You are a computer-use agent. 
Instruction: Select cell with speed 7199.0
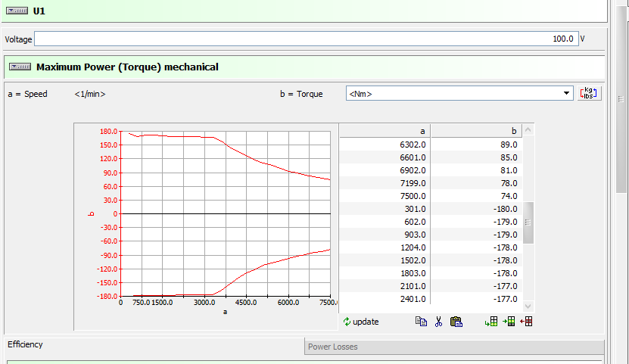385,183
